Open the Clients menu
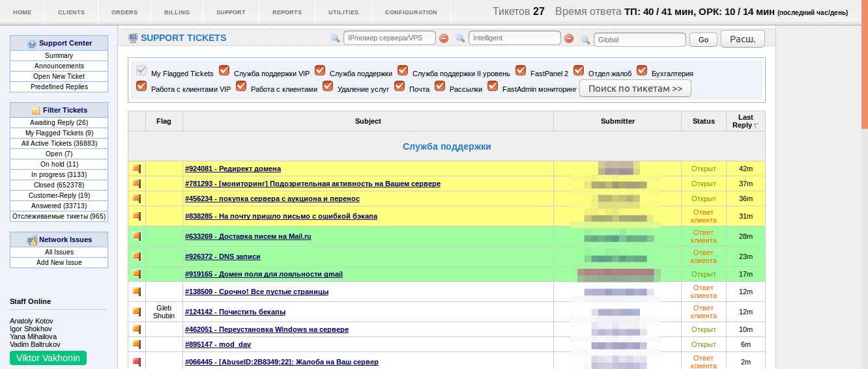This screenshot has width=868, height=369. point(71,12)
